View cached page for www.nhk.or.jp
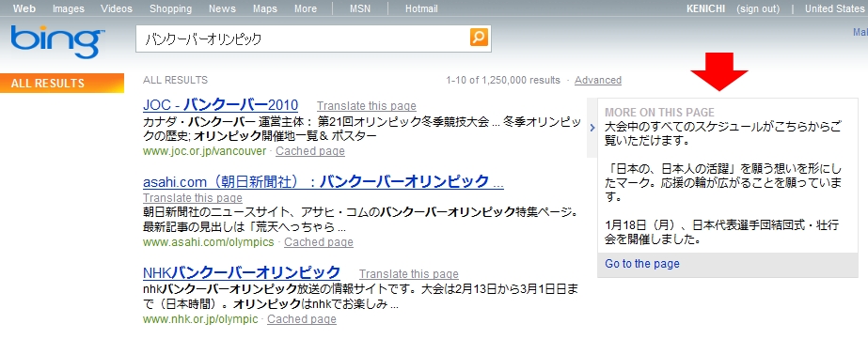The height and width of the screenshot is (339, 868). 302,319
